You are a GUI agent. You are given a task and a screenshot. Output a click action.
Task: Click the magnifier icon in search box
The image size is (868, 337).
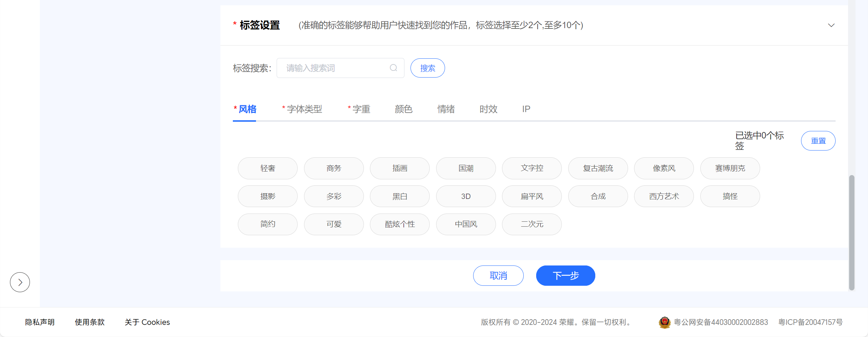393,68
